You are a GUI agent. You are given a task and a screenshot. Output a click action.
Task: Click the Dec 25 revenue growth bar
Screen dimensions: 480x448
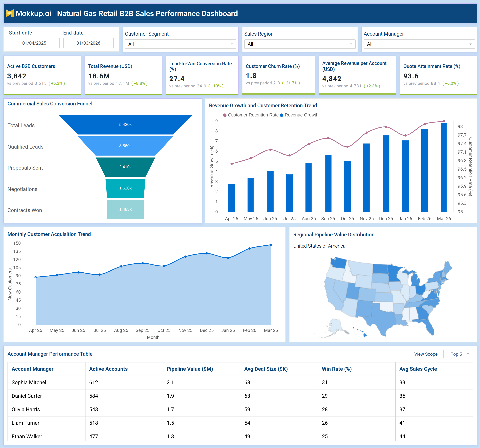386,174
